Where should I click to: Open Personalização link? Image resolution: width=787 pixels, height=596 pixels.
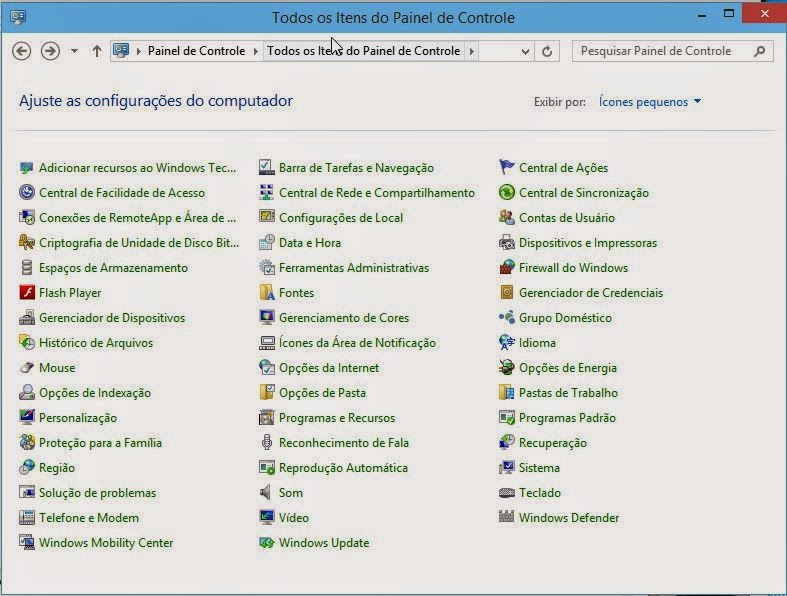(x=78, y=418)
